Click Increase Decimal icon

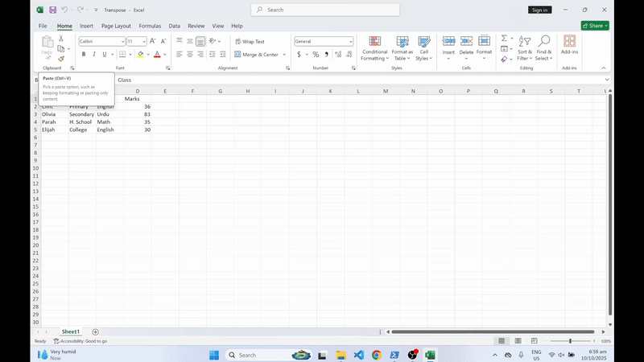coord(338,54)
